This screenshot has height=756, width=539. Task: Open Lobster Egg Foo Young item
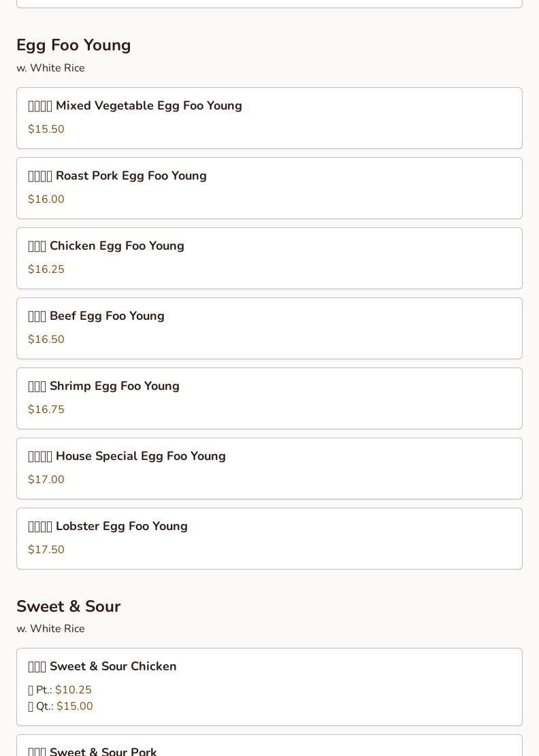[121, 526]
